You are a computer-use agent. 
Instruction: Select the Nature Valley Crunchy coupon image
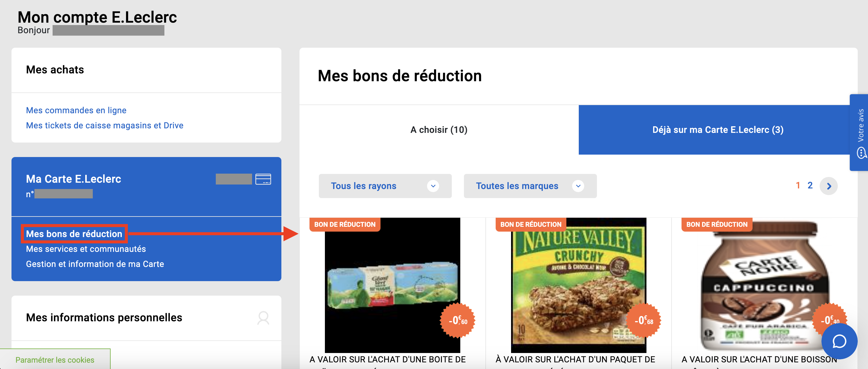[x=578, y=285]
